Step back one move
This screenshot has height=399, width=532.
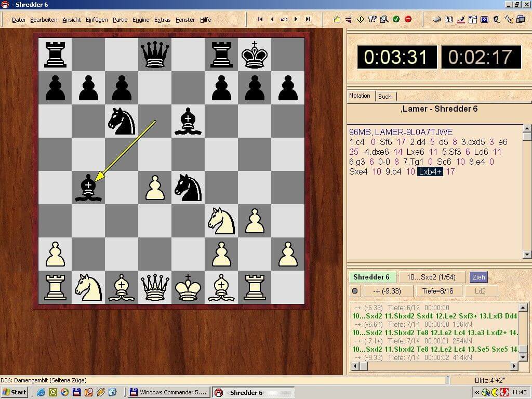pos(272,19)
